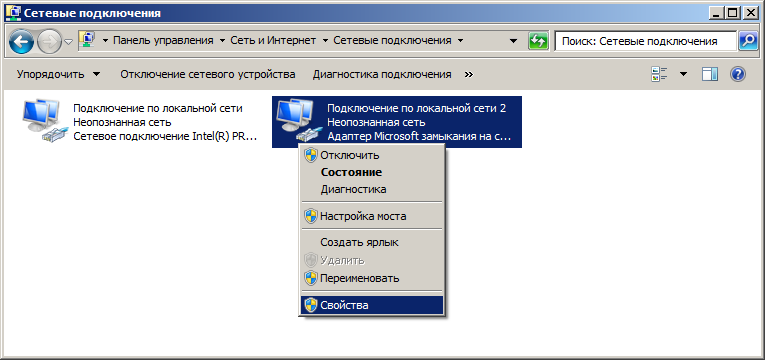Refresh the view with green arrows icon
Screen dimensions: 765x360
539,41
